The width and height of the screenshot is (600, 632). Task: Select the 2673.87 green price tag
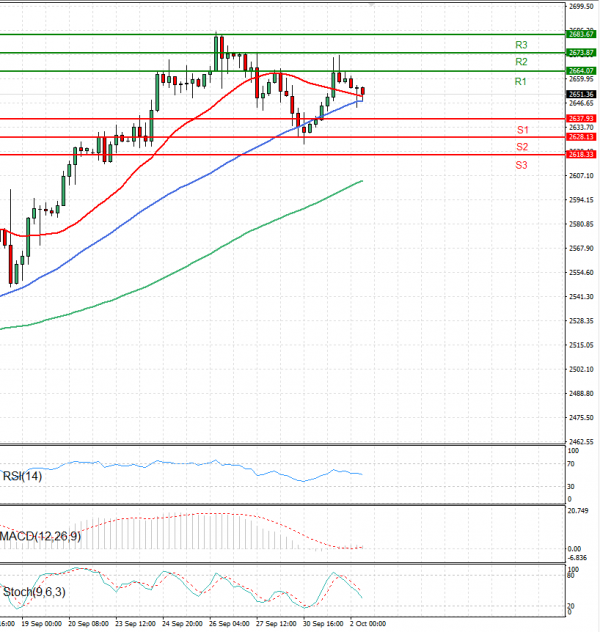click(x=581, y=53)
